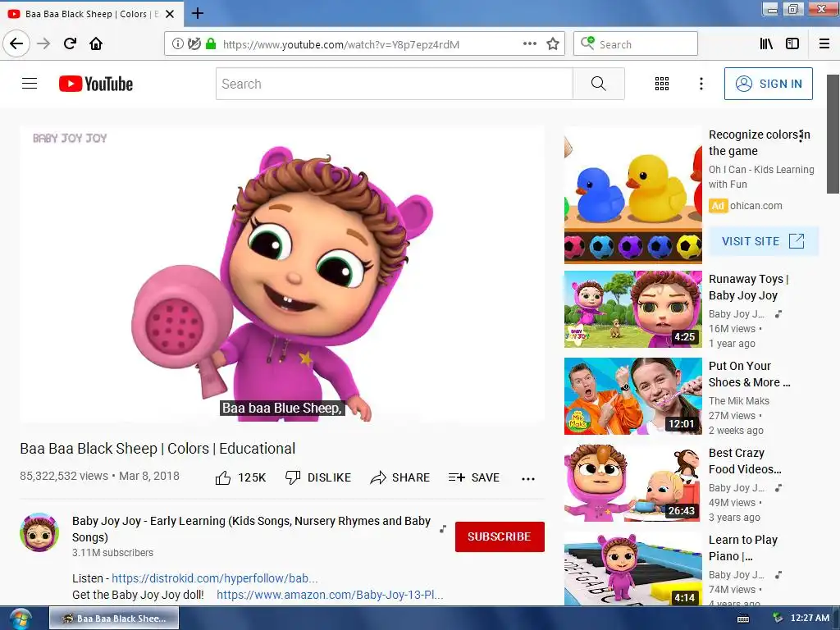
Task: Click the Firefox search box
Action: click(636, 44)
